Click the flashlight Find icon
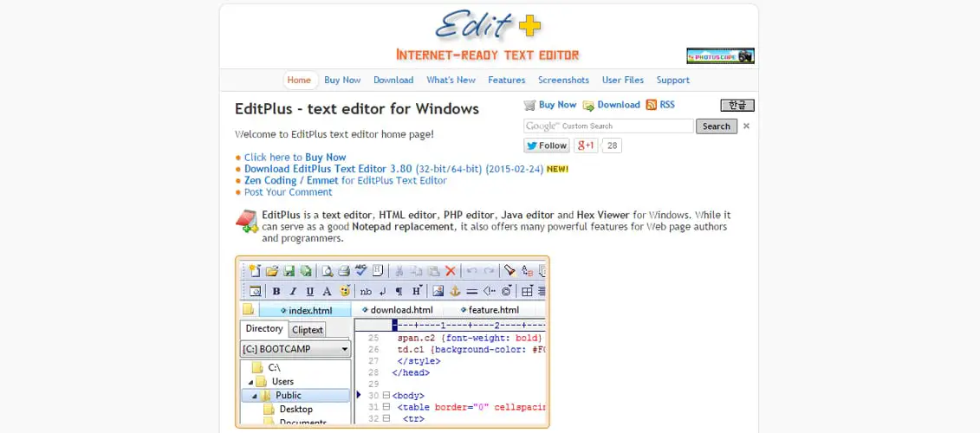The height and width of the screenshot is (433, 980). point(509,270)
